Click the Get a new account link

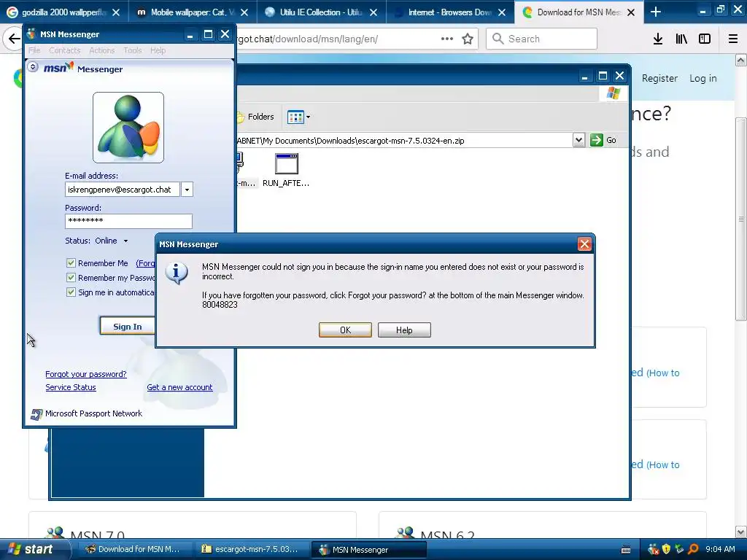pyautogui.click(x=179, y=387)
